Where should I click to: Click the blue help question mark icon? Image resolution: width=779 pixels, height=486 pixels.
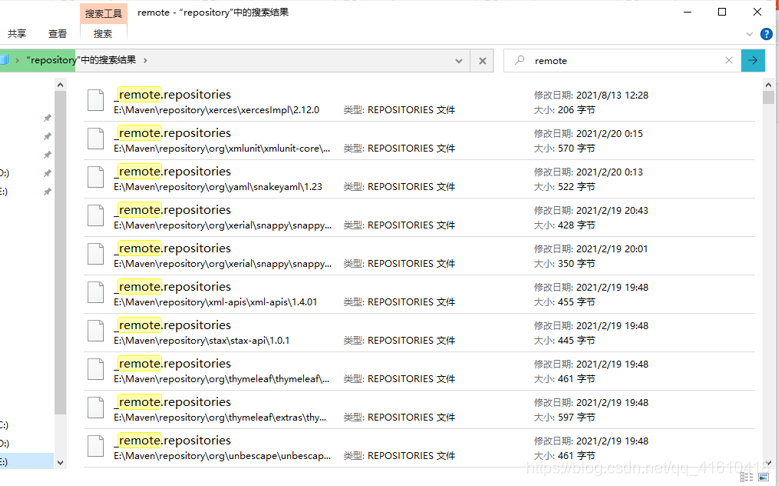click(x=767, y=34)
